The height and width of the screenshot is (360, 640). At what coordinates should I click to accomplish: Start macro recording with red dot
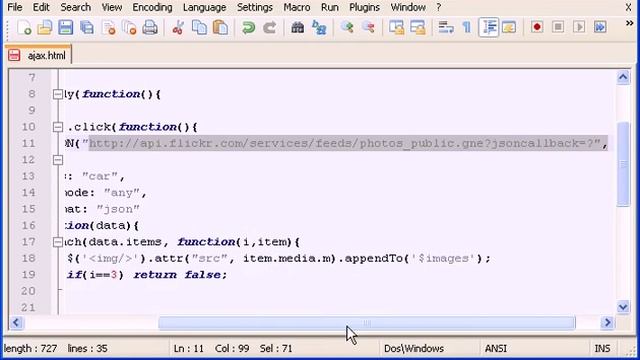tap(537, 27)
